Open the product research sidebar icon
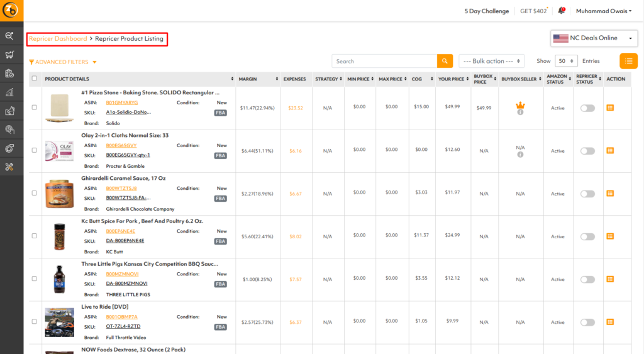 9,36
